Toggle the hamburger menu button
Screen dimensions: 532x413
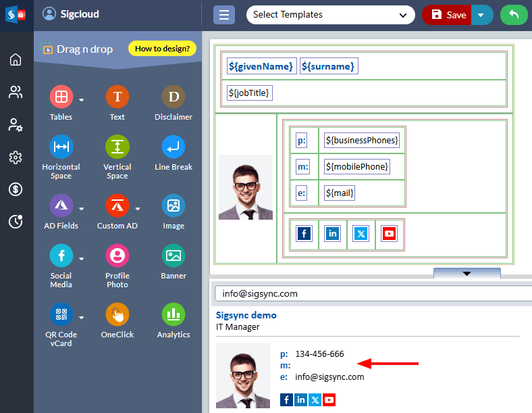tap(224, 15)
